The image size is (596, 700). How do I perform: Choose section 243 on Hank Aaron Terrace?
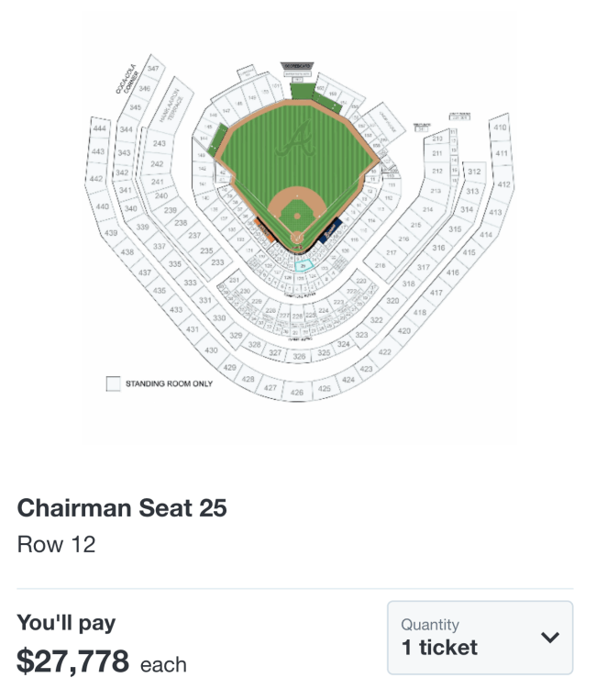click(160, 144)
